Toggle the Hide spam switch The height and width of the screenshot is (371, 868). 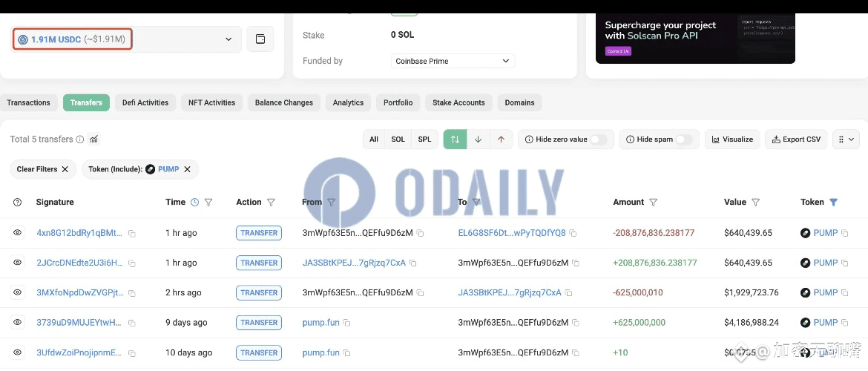click(684, 139)
